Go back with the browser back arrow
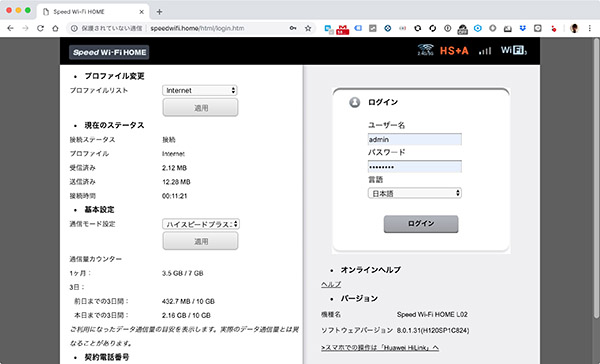This screenshot has height=364, width=600. click(10, 28)
